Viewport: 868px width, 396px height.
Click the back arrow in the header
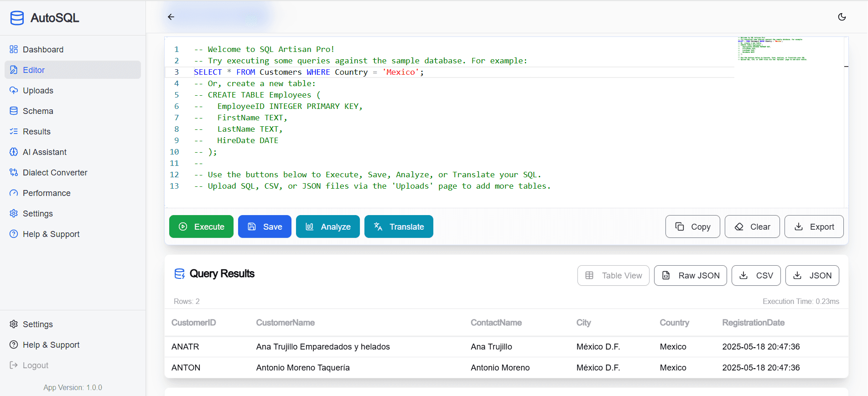pyautogui.click(x=171, y=17)
